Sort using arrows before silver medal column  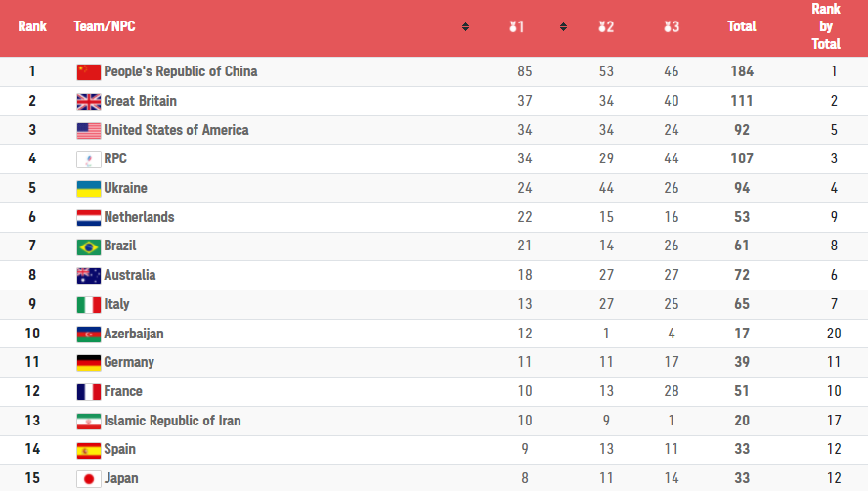click(x=563, y=27)
